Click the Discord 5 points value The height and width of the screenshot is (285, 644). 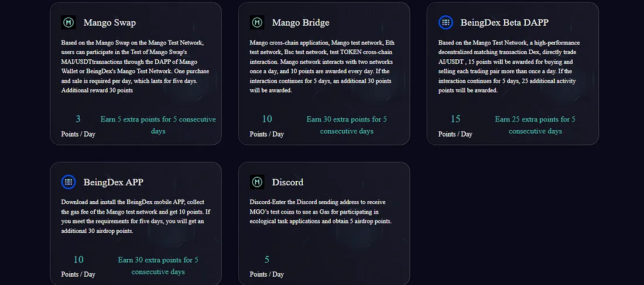pos(267,260)
